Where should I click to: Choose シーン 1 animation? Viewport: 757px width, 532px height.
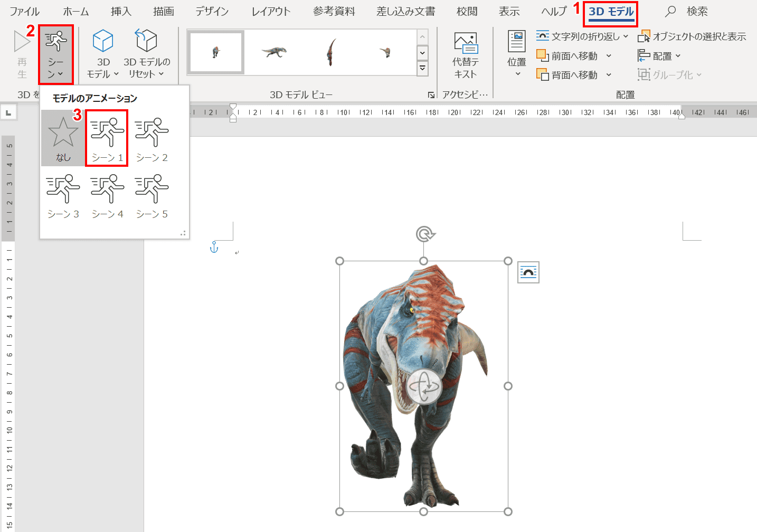point(107,138)
